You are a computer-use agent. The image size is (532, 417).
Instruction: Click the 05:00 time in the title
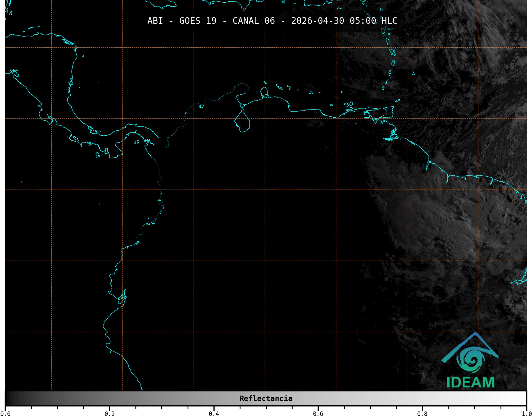pos(363,21)
